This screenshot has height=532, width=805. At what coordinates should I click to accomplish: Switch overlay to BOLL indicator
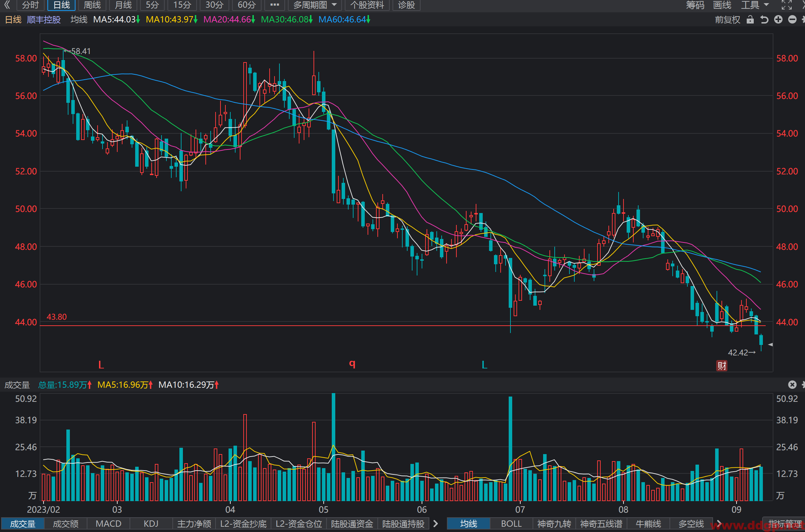[x=511, y=524]
